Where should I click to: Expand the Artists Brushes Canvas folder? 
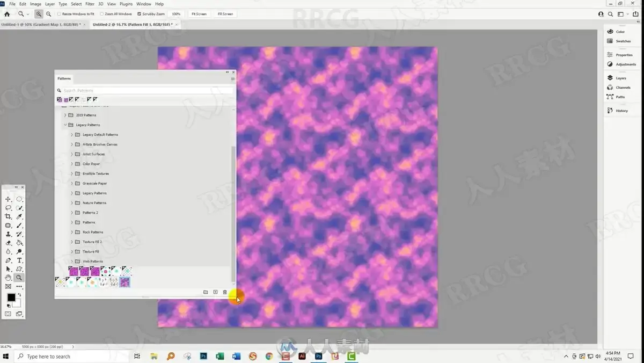72,144
